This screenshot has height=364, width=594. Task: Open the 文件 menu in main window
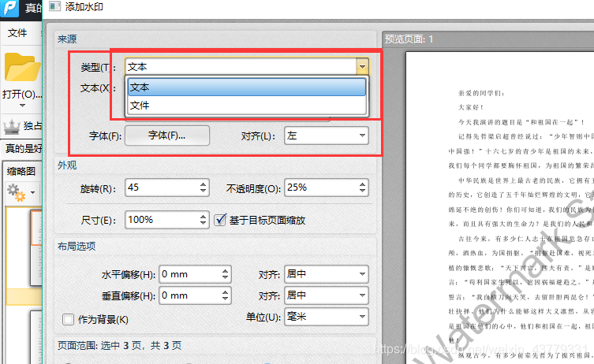pyautogui.click(x=17, y=33)
